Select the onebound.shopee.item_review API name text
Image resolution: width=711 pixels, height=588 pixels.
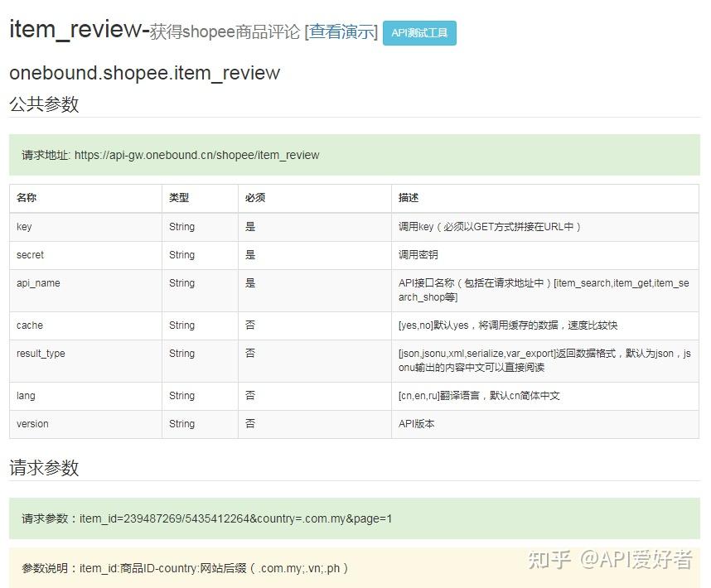(x=143, y=73)
